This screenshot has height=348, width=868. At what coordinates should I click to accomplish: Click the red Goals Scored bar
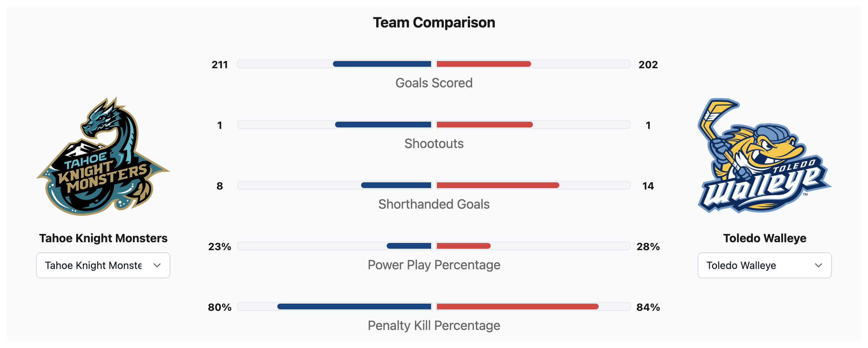[484, 64]
